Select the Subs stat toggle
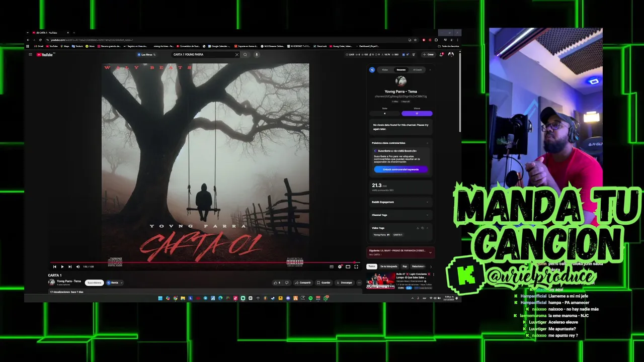This screenshot has width=644, height=362. tap(385, 114)
